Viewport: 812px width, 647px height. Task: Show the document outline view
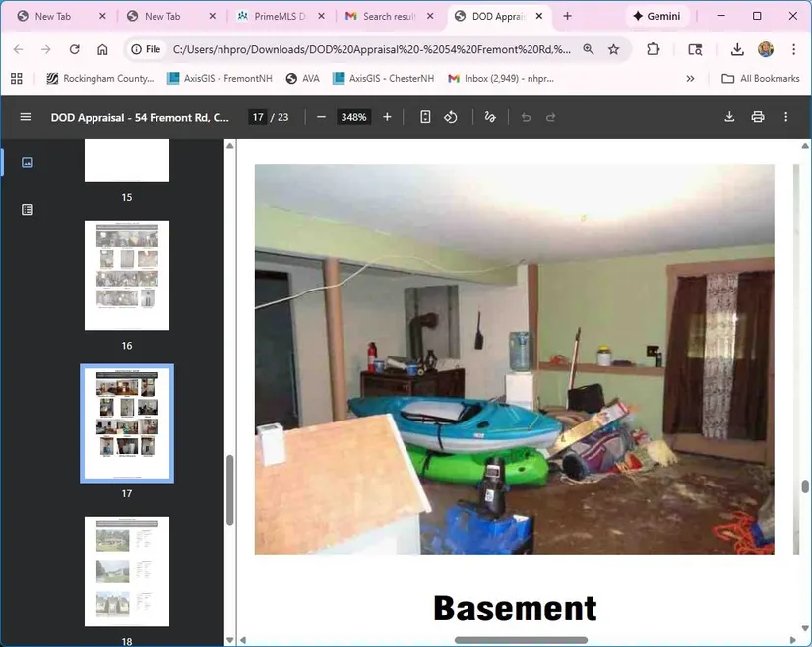pos(28,209)
